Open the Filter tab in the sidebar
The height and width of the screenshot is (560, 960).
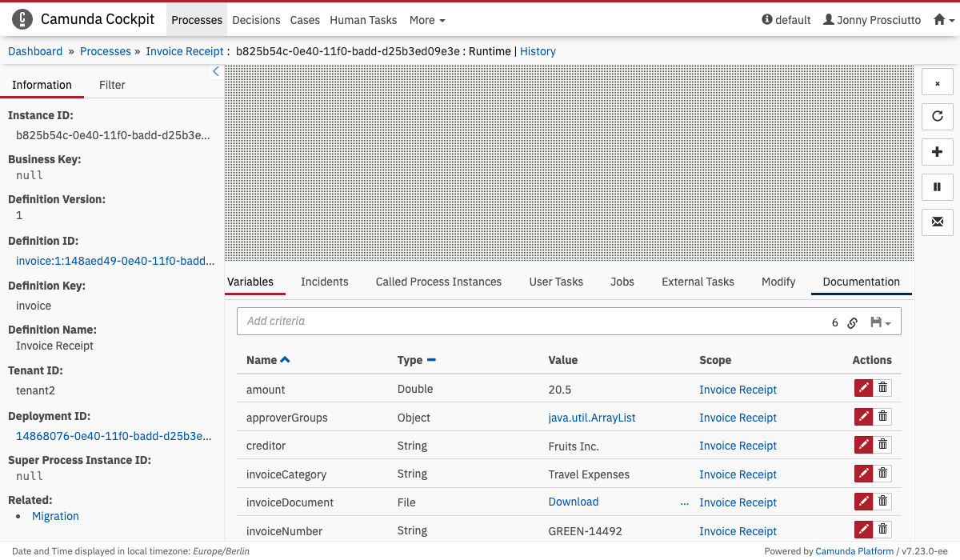click(112, 85)
